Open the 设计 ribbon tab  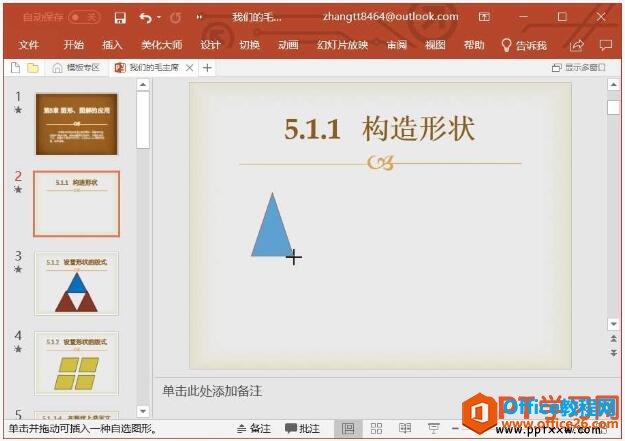(210, 45)
